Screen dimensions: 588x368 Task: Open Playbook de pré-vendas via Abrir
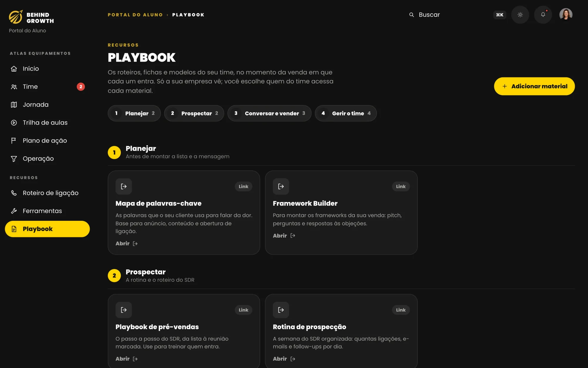click(127, 359)
